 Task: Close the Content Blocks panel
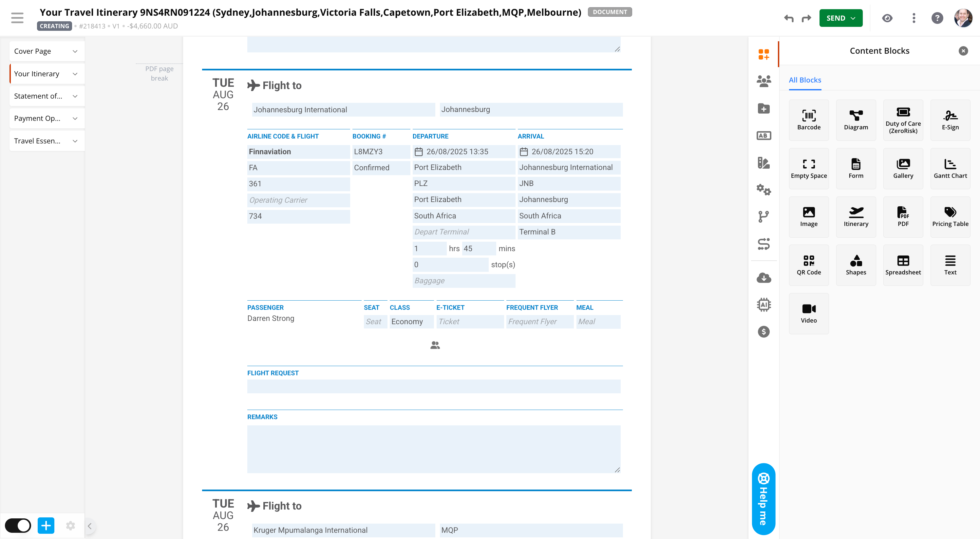point(963,51)
